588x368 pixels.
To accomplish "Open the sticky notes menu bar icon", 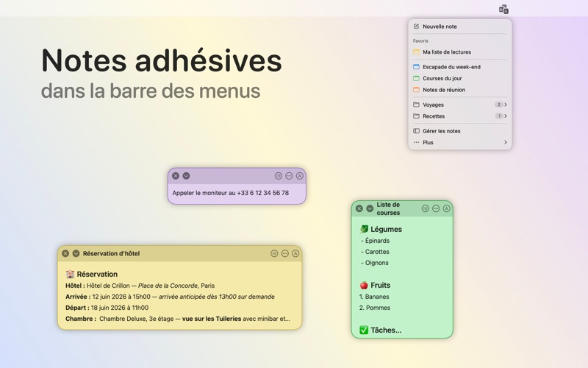I will (x=503, y=10).
